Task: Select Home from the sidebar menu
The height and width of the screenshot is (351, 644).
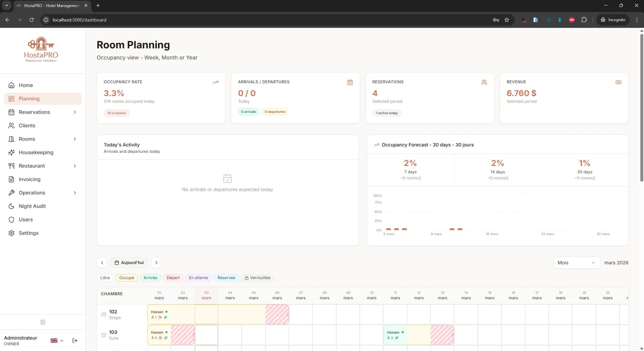Action: pos(26,85)
